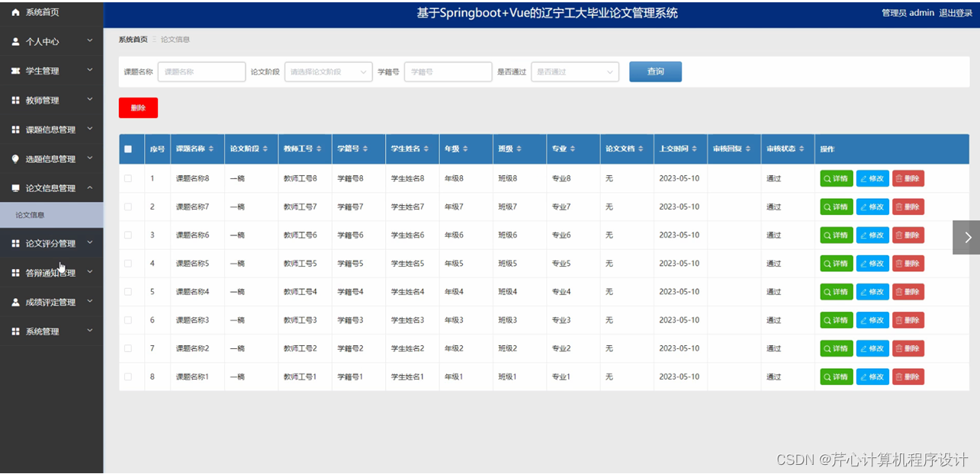
Task: Open 答辩通知管理 sidebar menu
Action: (x=51, y=273)
